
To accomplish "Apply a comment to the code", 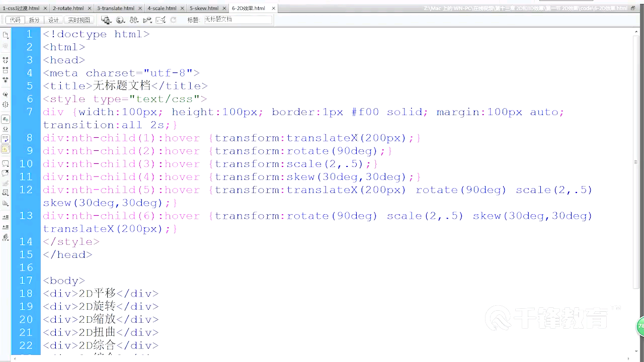I will pos(6,163).
